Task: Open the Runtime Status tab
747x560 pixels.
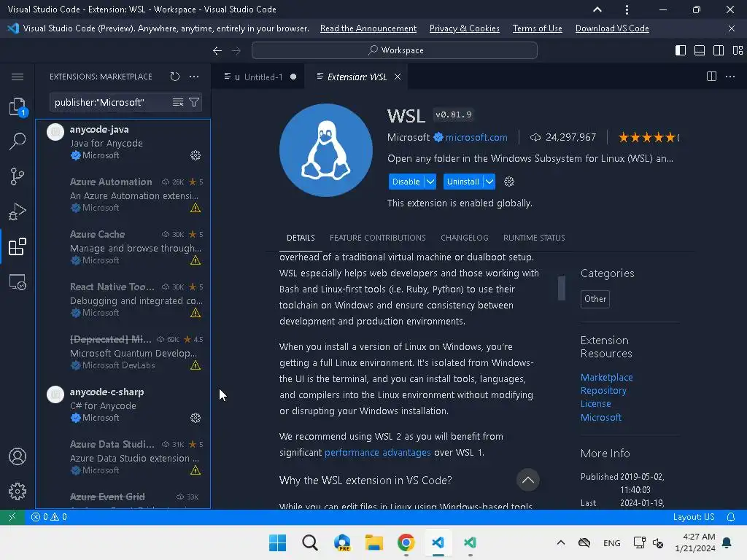Action: tap(534, 238)
